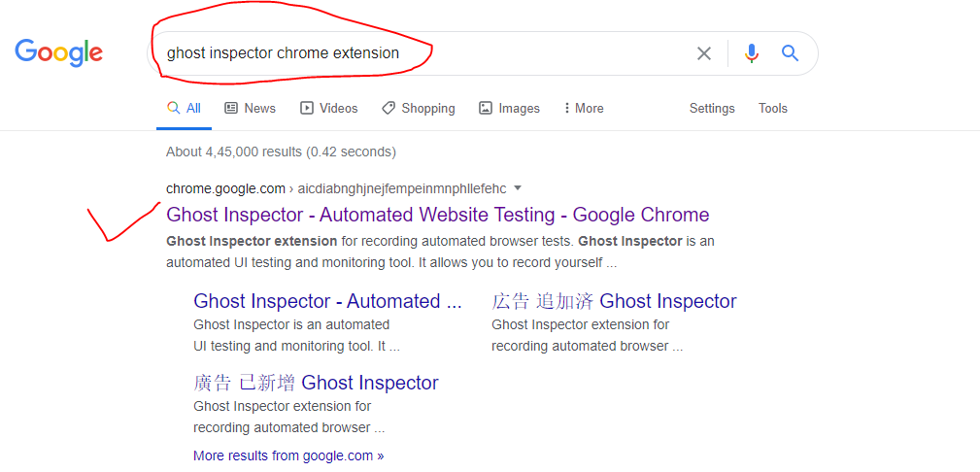Start voice search with the microphone icon

tap(751, 53)
